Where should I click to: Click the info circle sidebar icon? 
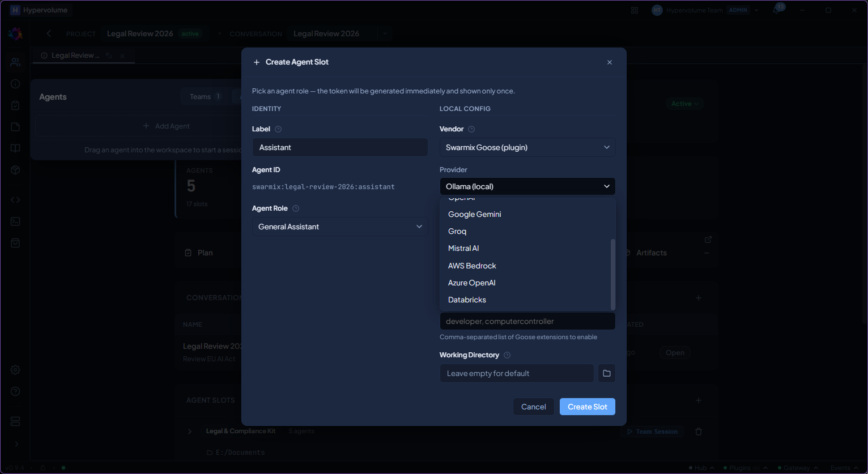(x=15, y=84)
